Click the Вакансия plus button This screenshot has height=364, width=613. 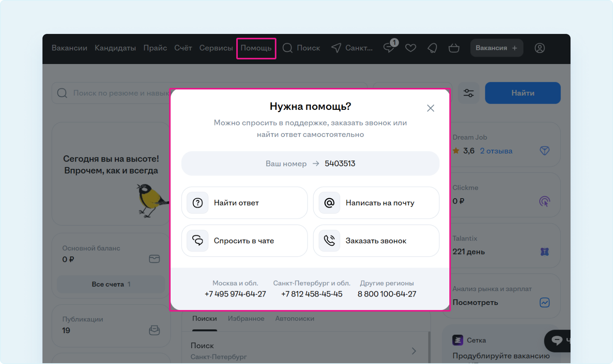(x=496, y=48)
